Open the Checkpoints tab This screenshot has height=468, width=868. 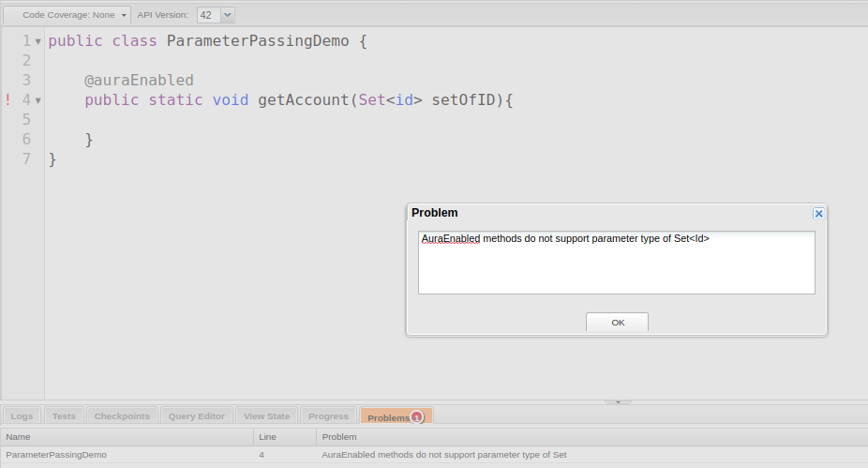(122, 415)
